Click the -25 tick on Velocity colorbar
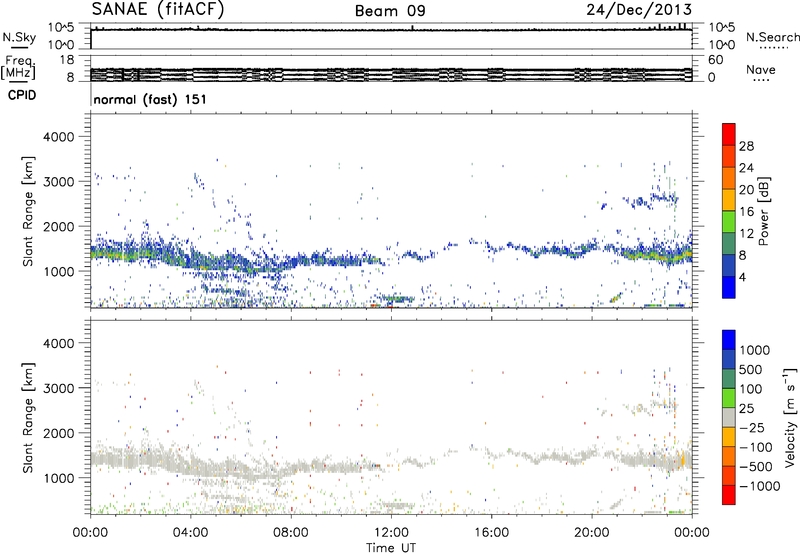The image size is (800, 554). [x=751, y=428]
